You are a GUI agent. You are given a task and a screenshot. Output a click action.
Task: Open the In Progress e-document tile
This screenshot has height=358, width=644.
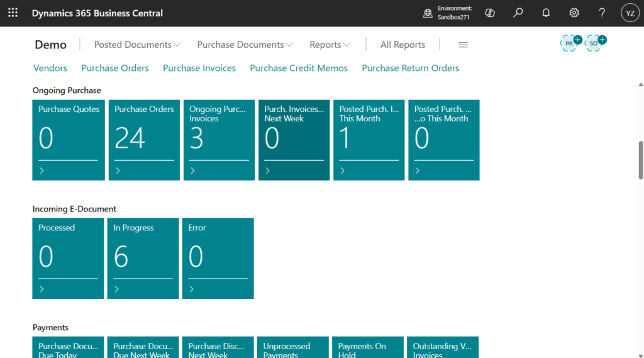[143, 258]
